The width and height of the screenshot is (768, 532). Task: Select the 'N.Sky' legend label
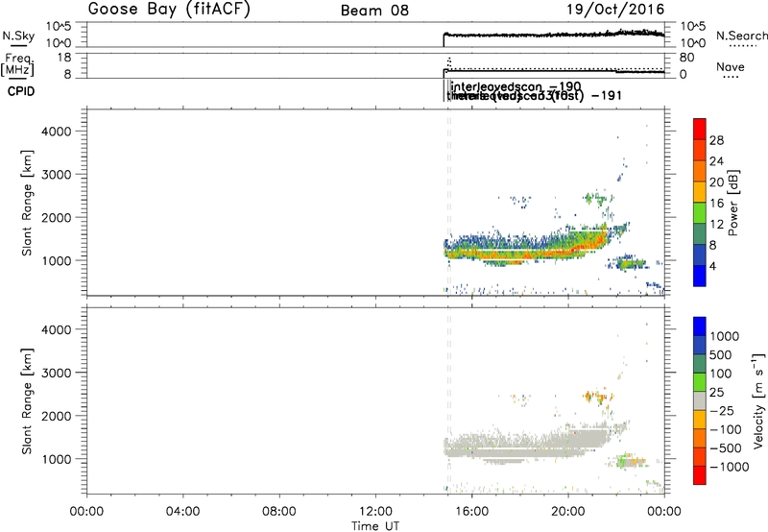pos(18,36)
